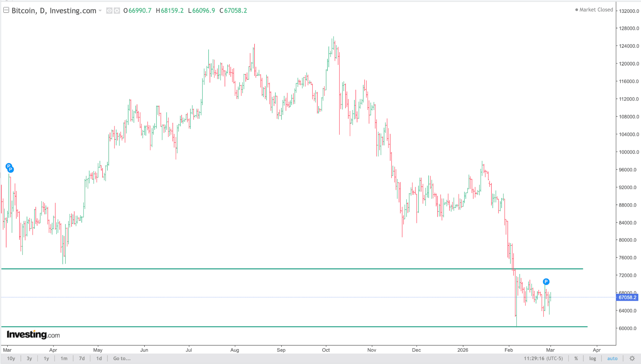Select the 10y range button
This screenshot has width=641, height=364.
11,358
